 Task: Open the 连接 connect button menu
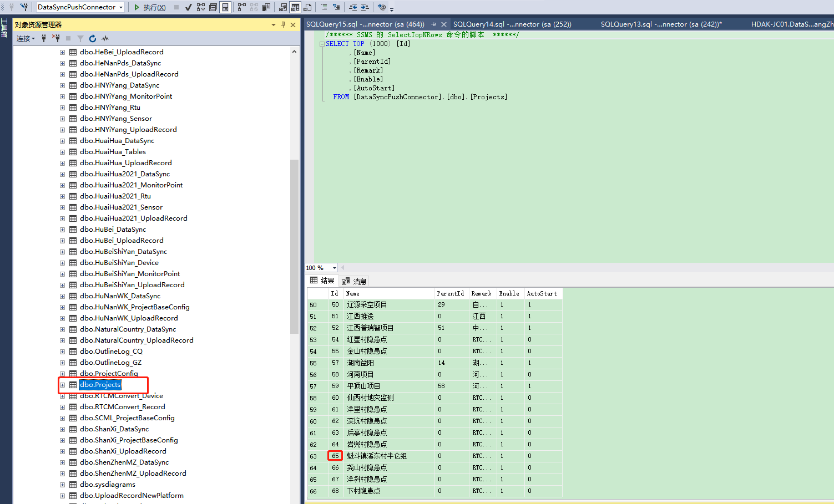tap(26, 38)
